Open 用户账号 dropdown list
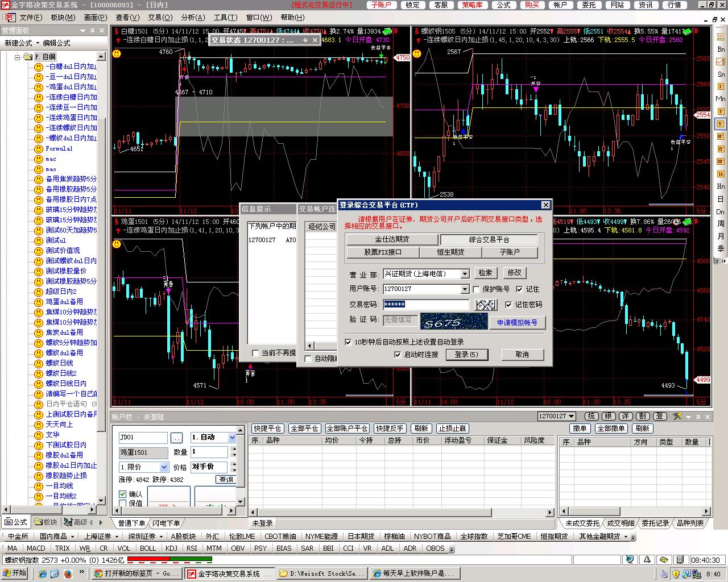Image resolution: width=728 pixels, height=582 pixels. pyautogui.click(x=465, y=289)
